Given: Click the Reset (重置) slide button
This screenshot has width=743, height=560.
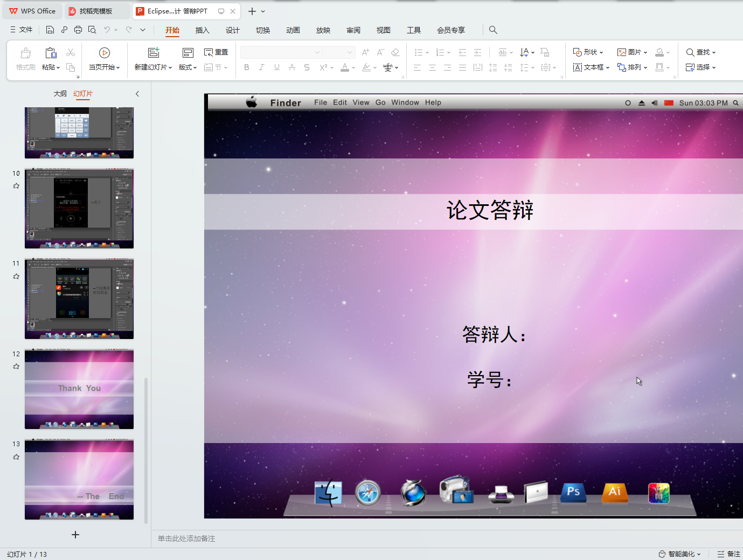Looking at the screenshot, I should (x=216, y=52).
